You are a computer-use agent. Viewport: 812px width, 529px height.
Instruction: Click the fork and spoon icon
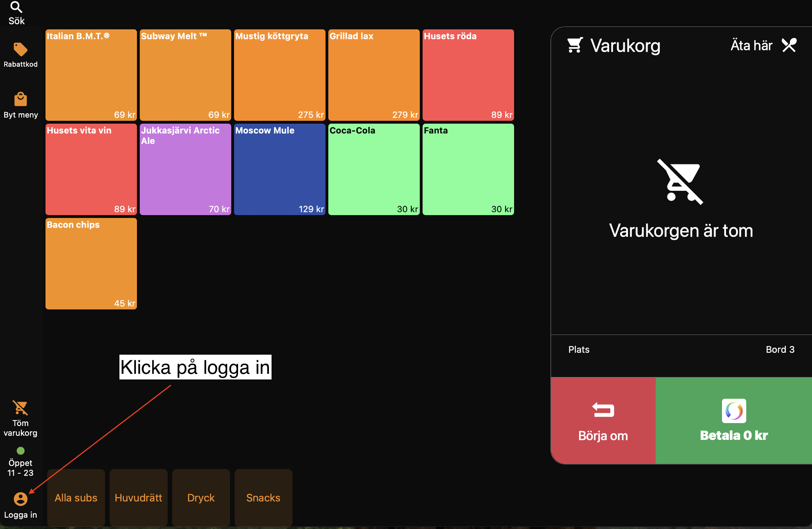789,45
